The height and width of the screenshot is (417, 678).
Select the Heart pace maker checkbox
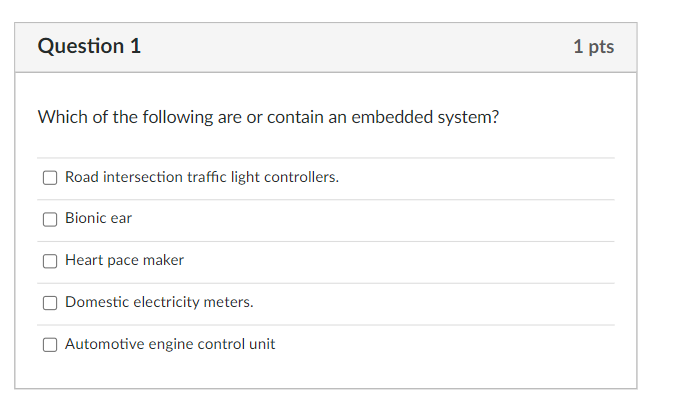[x=50, y=261]
